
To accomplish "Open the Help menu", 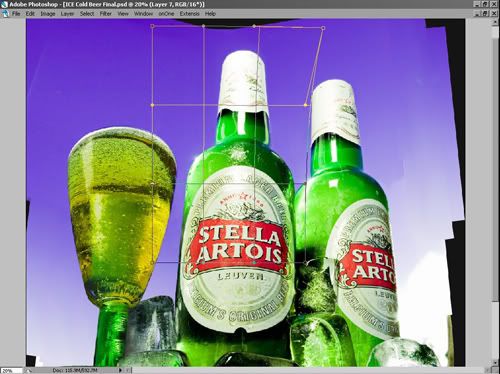I will click(210, 14).
